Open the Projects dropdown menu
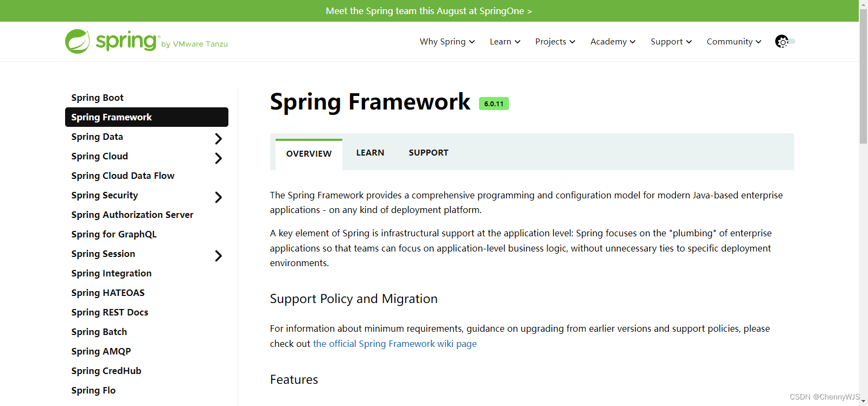 555,42
